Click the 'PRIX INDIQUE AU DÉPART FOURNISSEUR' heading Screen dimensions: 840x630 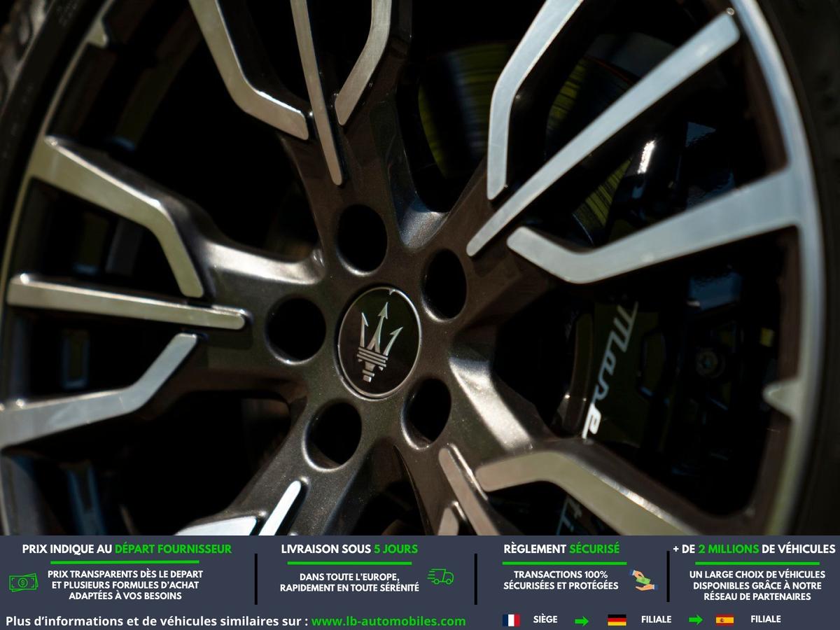[127, 549]
